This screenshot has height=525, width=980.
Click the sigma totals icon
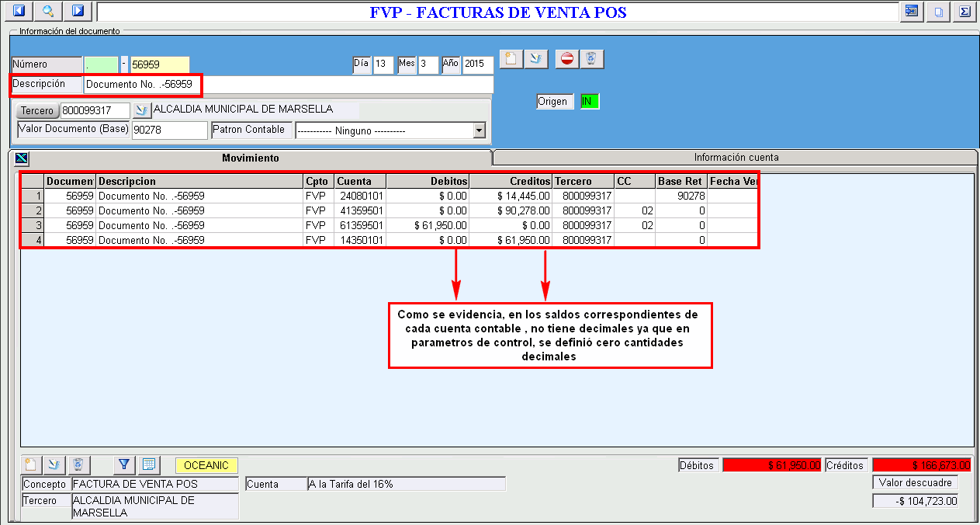pyautogui.click(x=964, y=12)
